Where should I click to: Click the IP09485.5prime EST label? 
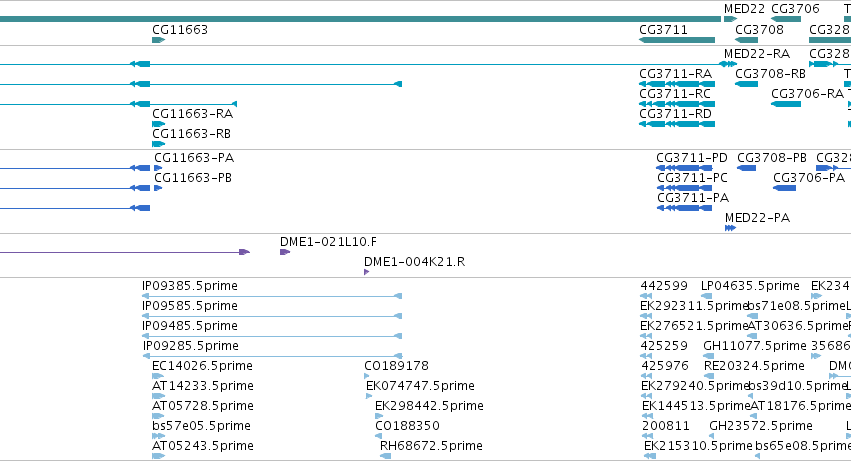(189, 326)
